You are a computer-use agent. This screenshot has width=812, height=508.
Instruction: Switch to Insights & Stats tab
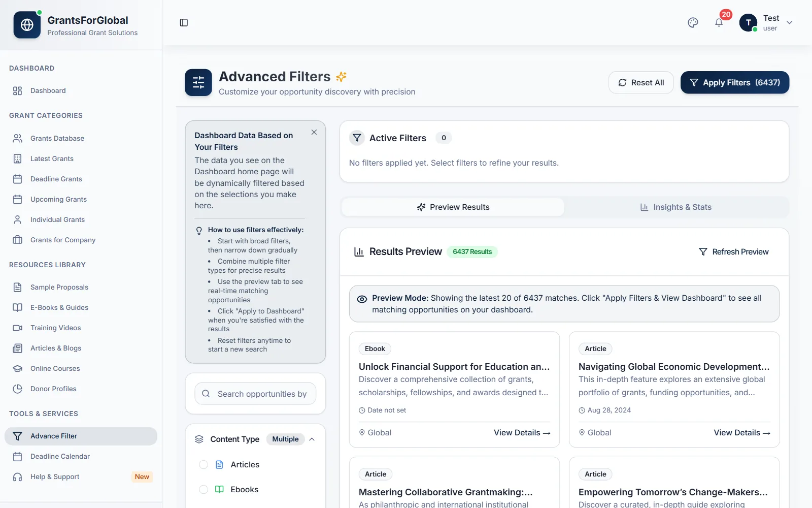coord(676,207)
